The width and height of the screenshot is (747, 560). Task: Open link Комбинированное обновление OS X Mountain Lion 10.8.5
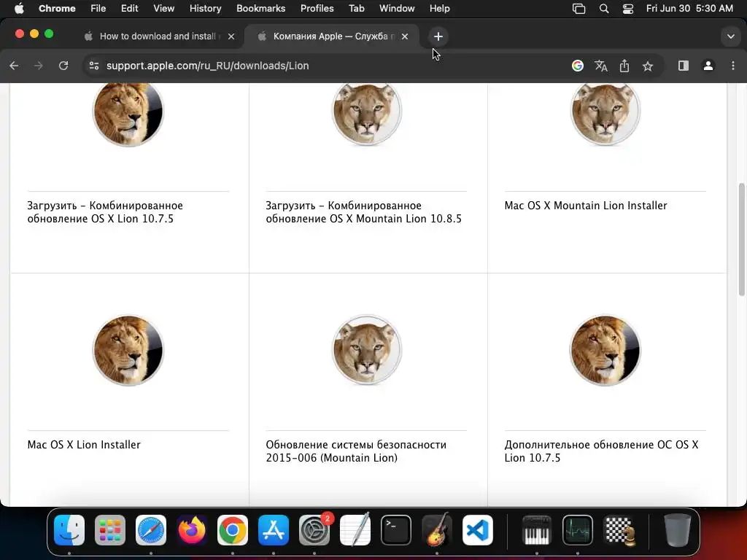(x=363, y=212)
